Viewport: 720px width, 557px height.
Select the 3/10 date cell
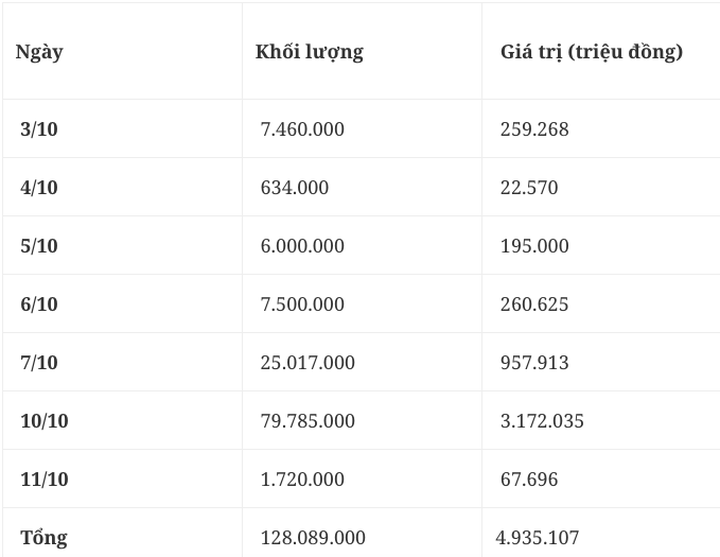click(x=39, y=129)
